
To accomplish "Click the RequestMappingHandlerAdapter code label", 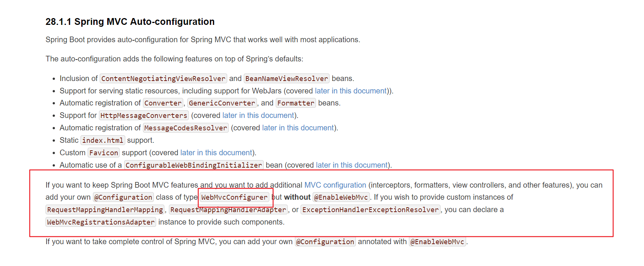I will tap(228, 209).
